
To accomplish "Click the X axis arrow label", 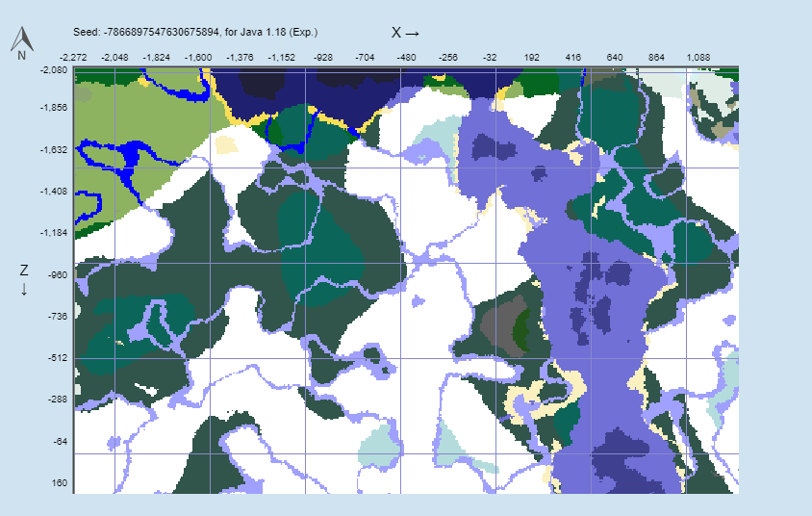I will pos(405,33).
